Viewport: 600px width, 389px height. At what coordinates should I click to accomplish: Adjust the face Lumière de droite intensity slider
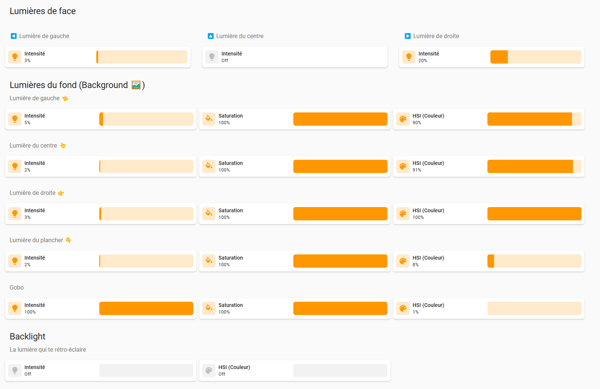(536, 57)
